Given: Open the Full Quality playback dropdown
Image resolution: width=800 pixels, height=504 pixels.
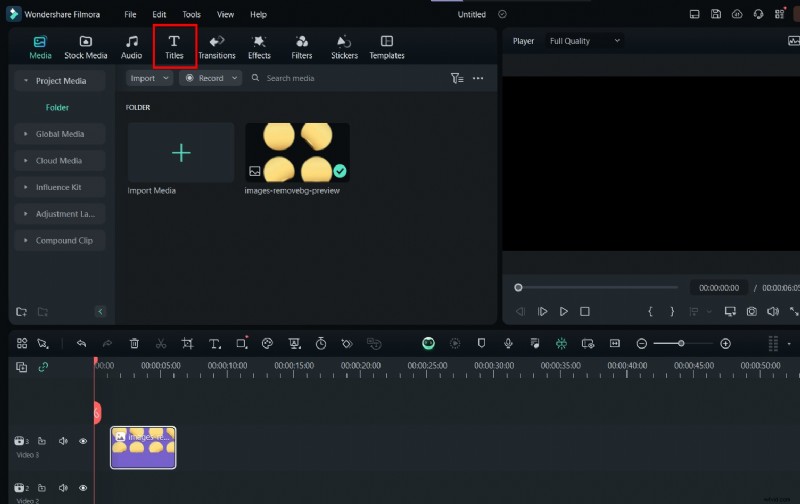Looking at the screenshot, I should point(585,41).
